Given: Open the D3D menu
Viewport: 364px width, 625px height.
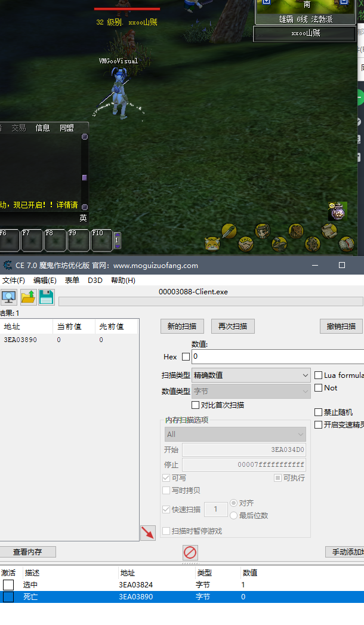Looking at the screenshot, I should 95,280.
